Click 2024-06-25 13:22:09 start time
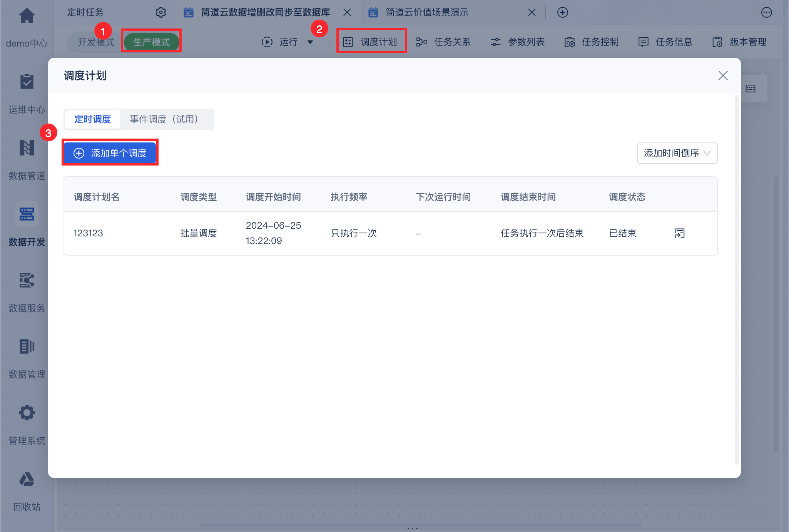The width and height of the screenshot is (789, 532). coord(273,233)
